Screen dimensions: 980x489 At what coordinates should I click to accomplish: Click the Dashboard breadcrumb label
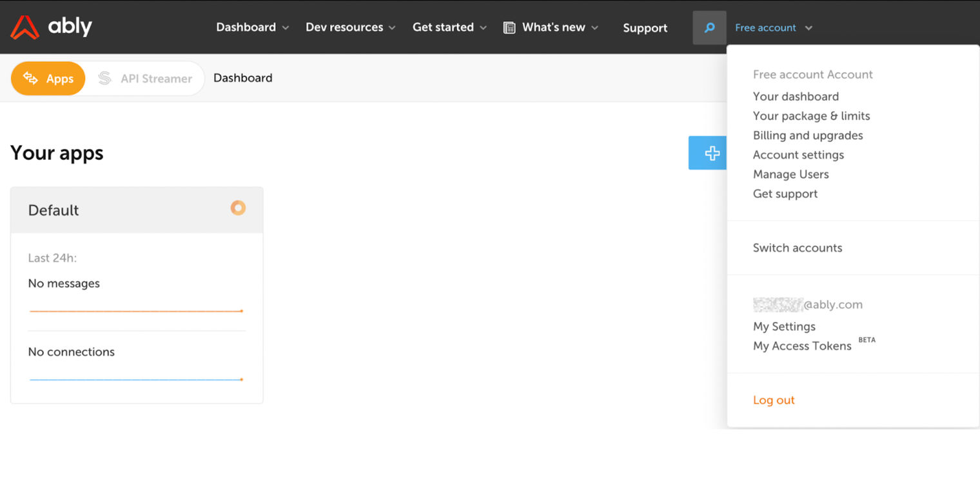point(243,77)
